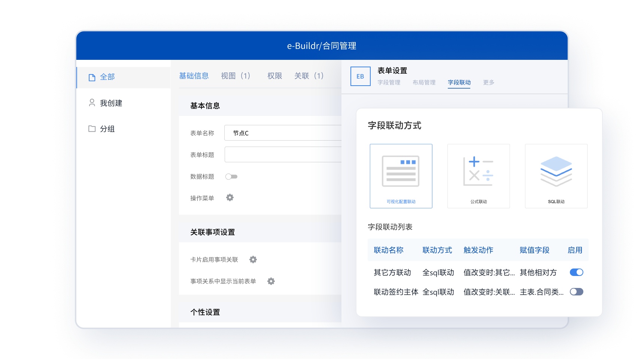
Task: Click the 触发动作 column header
Action: coord(479,250)
